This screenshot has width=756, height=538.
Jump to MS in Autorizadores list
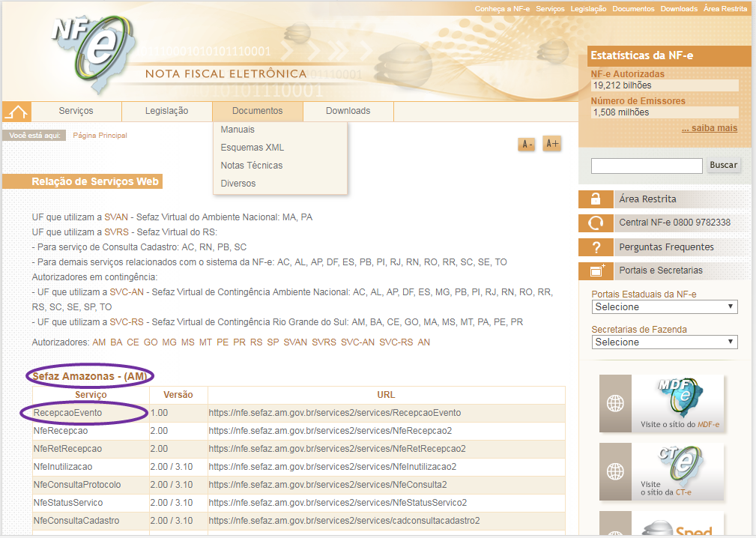188,342
